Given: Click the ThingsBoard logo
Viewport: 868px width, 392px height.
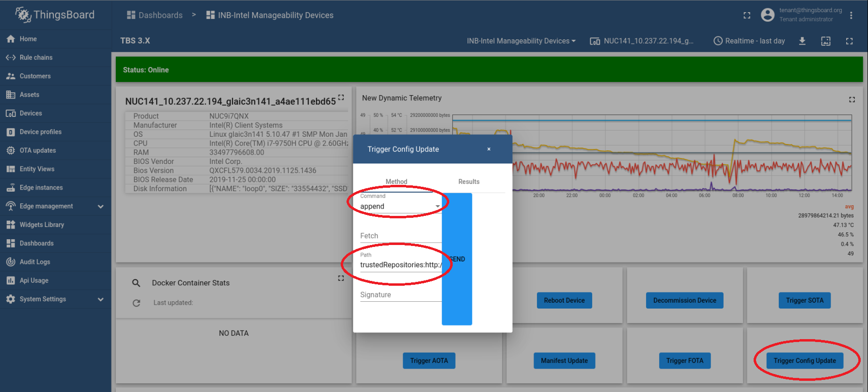Looking at the screenshot, I should pyautogui.click(x=55, y=15).
